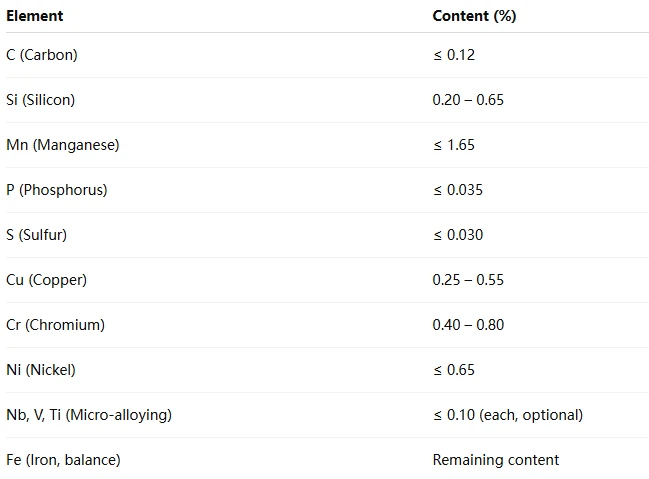Click the Element column header

click(x=35, y=16)
